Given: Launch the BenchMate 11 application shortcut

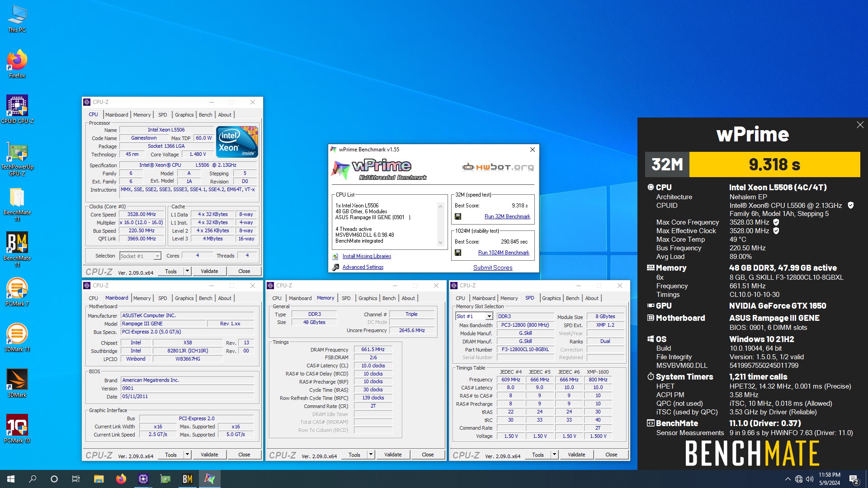Looking at the screenshot, I should click(x=17, y=250).
